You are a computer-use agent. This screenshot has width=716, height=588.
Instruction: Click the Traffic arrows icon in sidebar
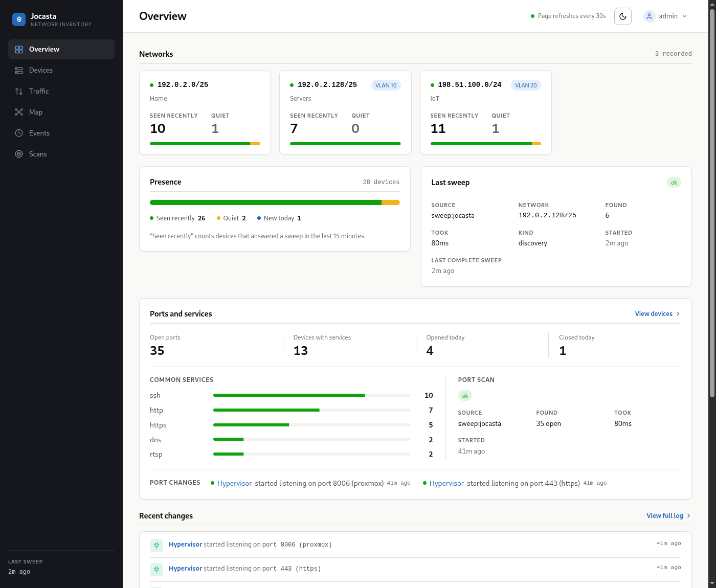[19, 92]
